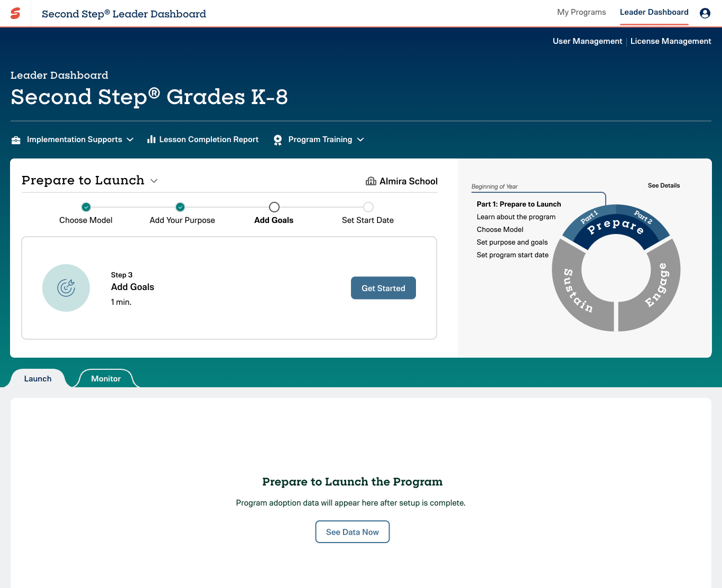Select the completed Add Your Purpose step circle
722x588 pixels.
180,207
